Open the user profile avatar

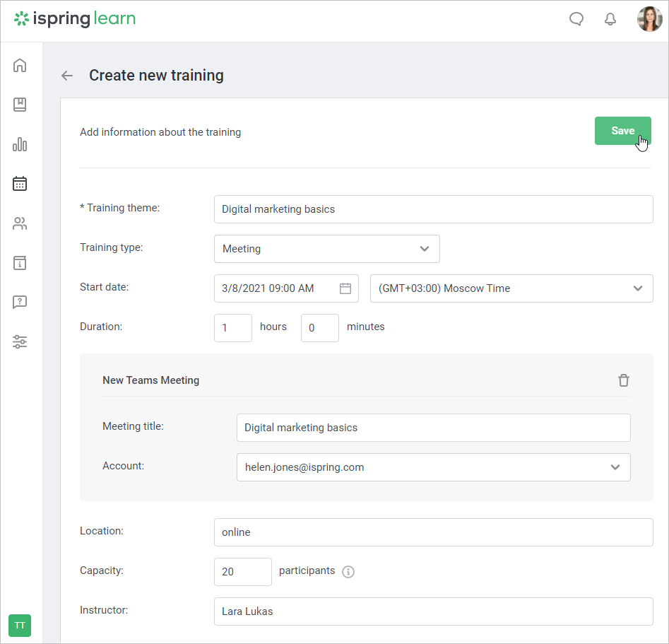649,20
